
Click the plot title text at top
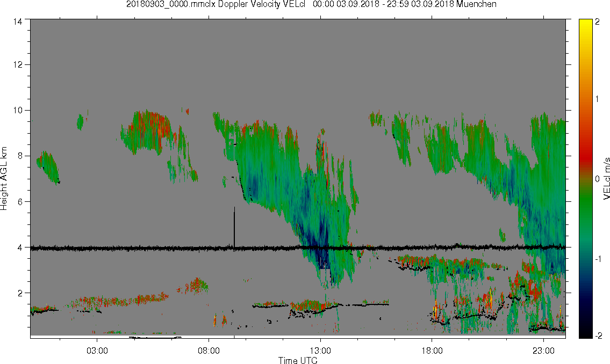pyautogui.click(x=311, y=4)
